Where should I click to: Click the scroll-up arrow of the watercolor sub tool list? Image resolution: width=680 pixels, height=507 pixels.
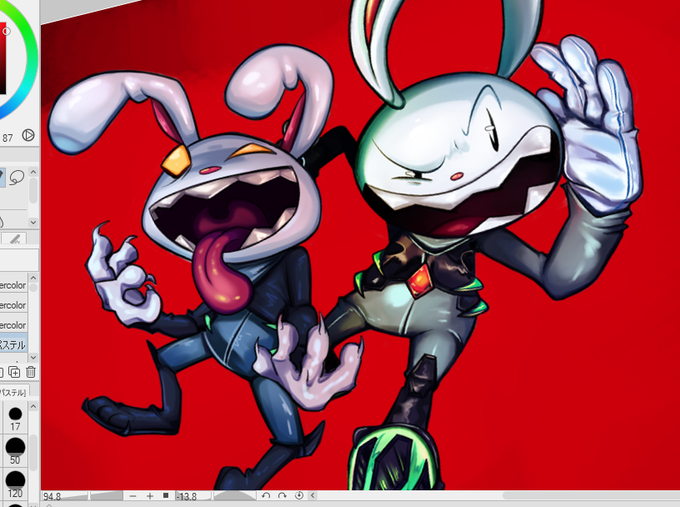coord(33,278)
